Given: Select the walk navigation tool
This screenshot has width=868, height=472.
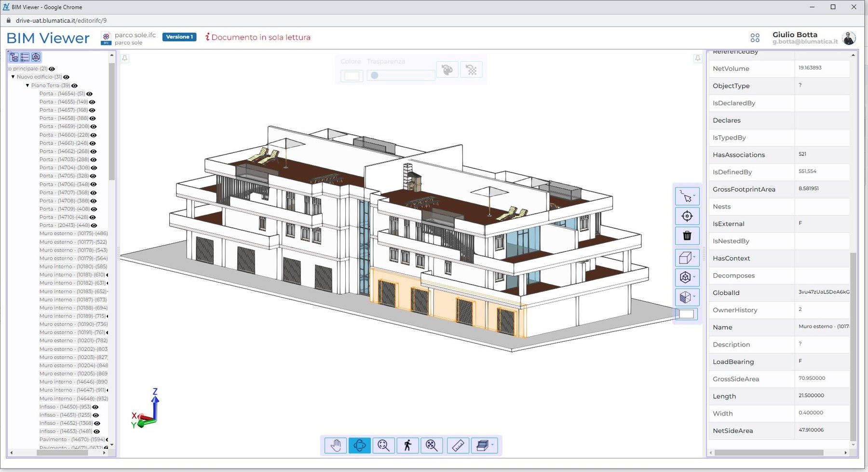Looking at the screenshot, I should [x=407, y=445].
